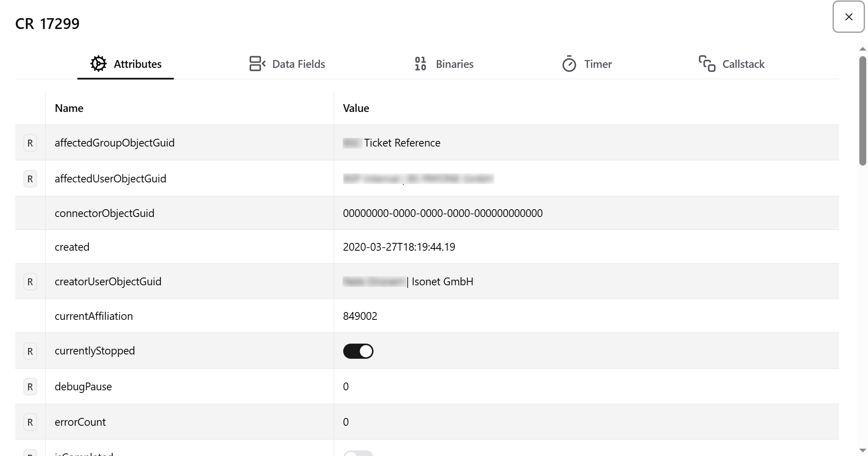Click R badge beside creatorUserObjectGuid
The image size is (868, 456).
click(30, 282)
